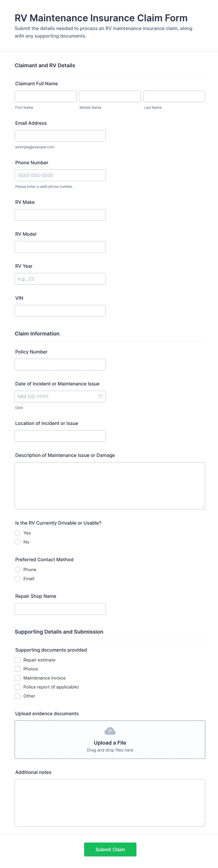The height and width of the screenshot is (868, 218).
Task: Focus the First Name input field
Action: pyautogui.click(x=45, y=96)
